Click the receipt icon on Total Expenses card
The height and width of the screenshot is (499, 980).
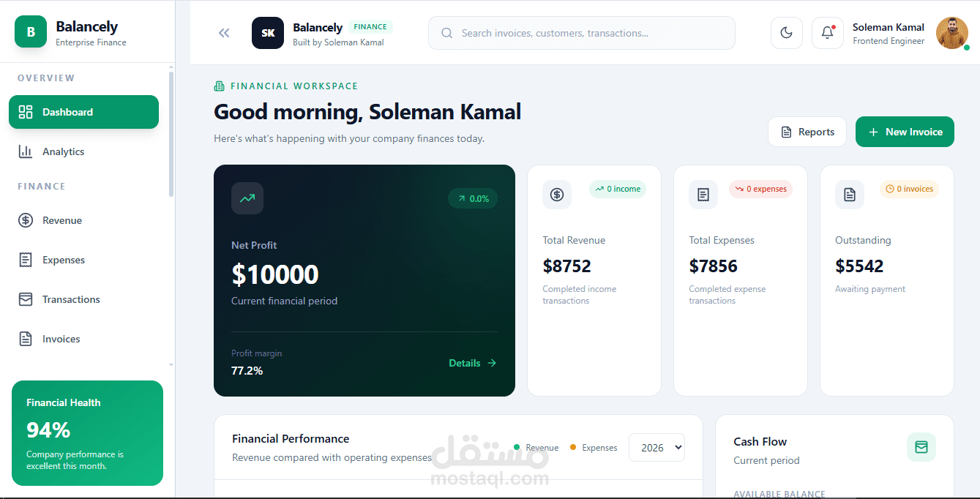(x=703, y=195)
